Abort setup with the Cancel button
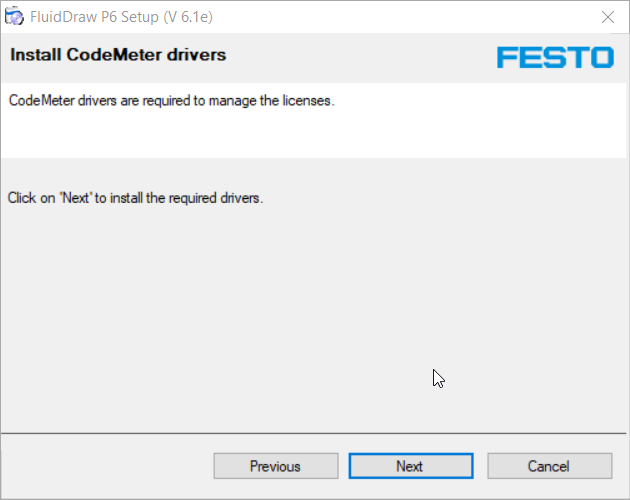The image size is (630, 500). 550,466
